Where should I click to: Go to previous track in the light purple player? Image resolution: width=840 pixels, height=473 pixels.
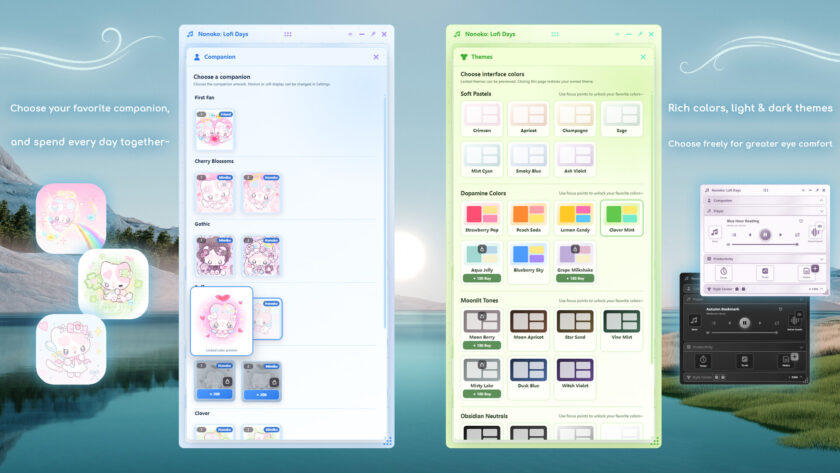click(750, 235)
